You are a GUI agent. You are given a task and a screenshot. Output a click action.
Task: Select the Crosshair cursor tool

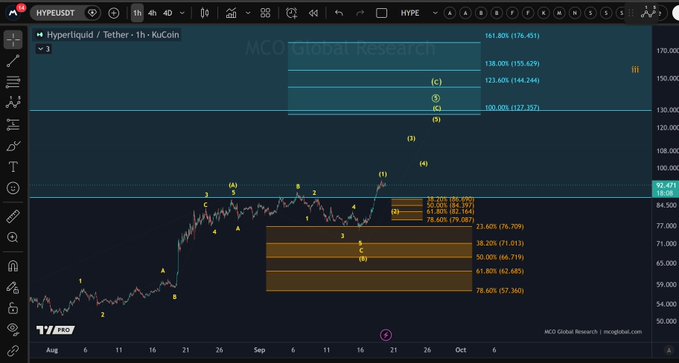13,40
